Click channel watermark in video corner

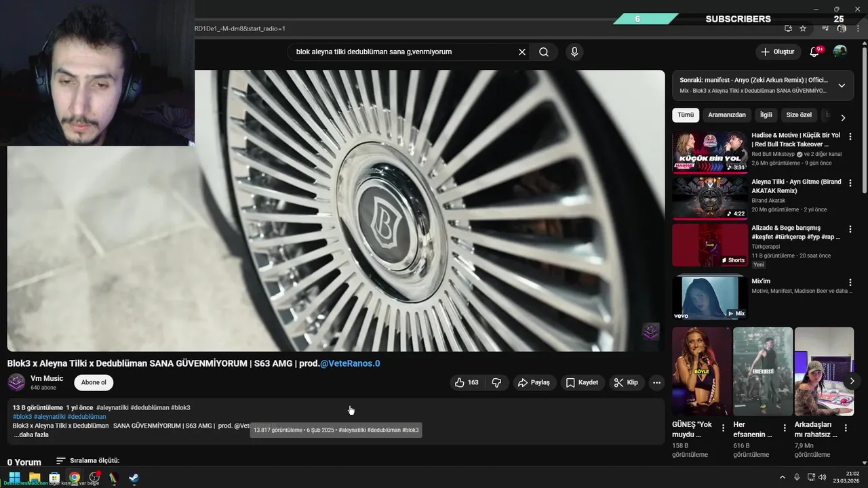pos(650,331)
